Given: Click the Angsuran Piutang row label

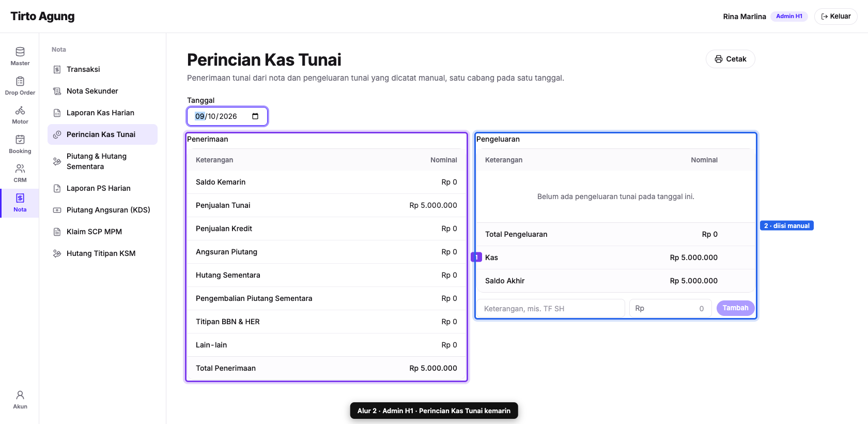Looking at the screenshot, I should pyautogui.click(x=226, y=252).
